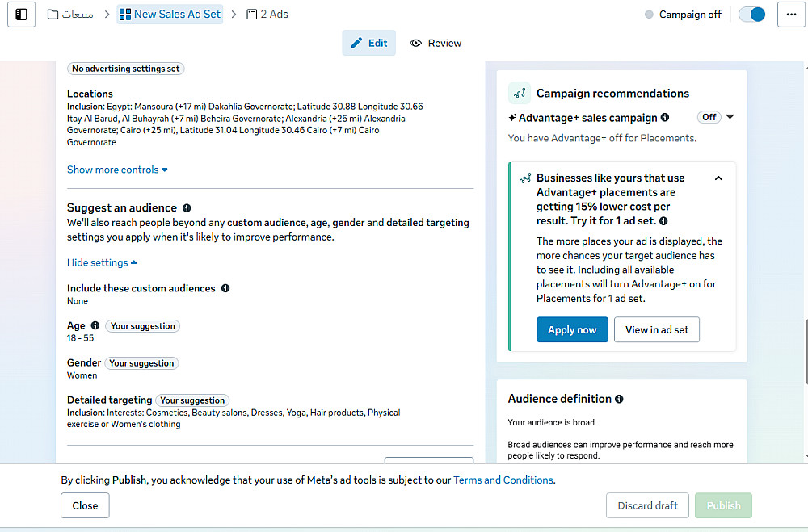Click the Discard draft button
The height and width of the screenshot is (532, 808).
tap(647, 505)
